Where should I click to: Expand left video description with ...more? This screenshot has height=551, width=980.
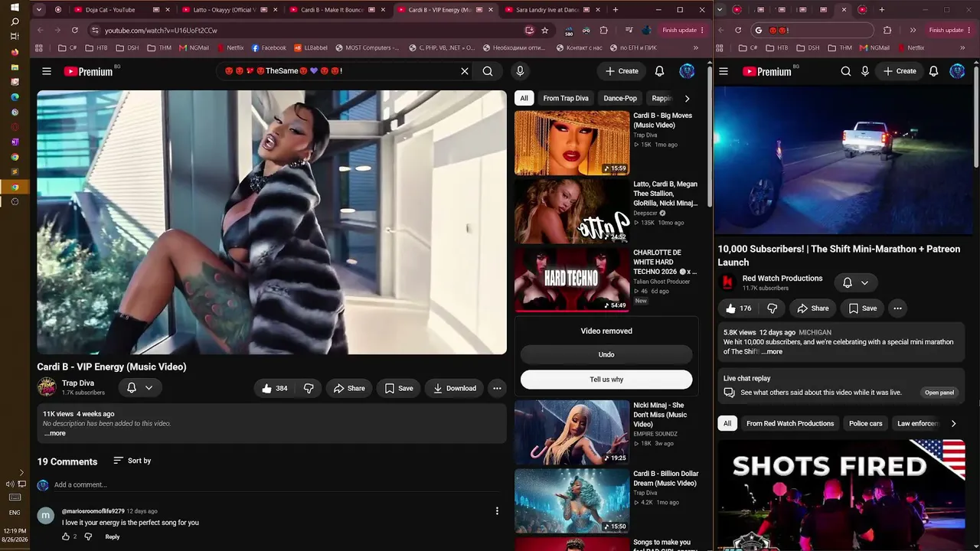(x=54, y=433)
